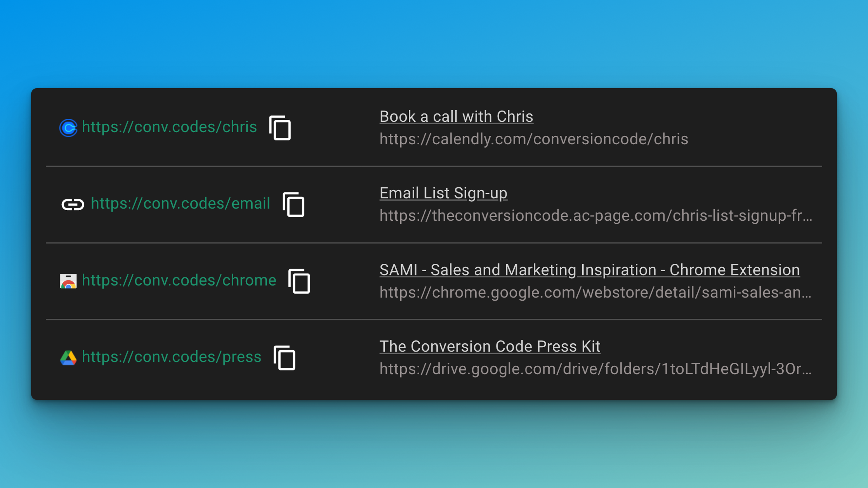Select the chrome.google.com/webstore destination URL
Image resolution: width=868 pixels, height=488 pixels.
(x=595, y=292)
